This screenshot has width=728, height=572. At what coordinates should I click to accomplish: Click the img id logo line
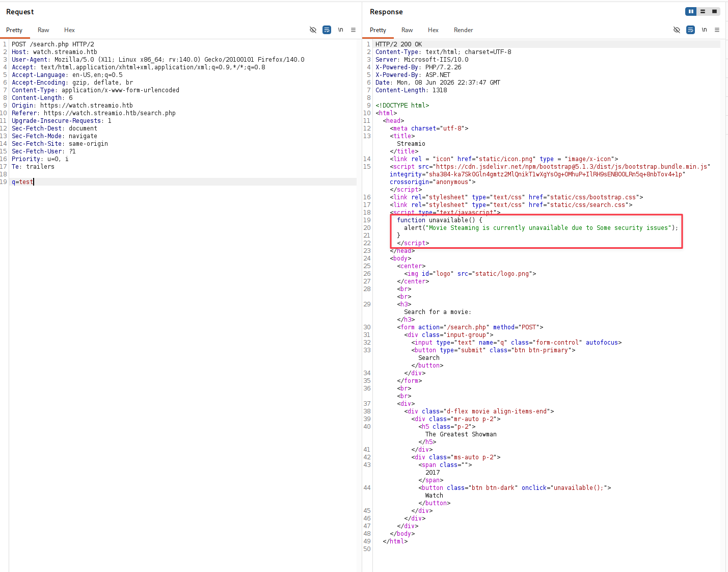click(x=470, y=274)
